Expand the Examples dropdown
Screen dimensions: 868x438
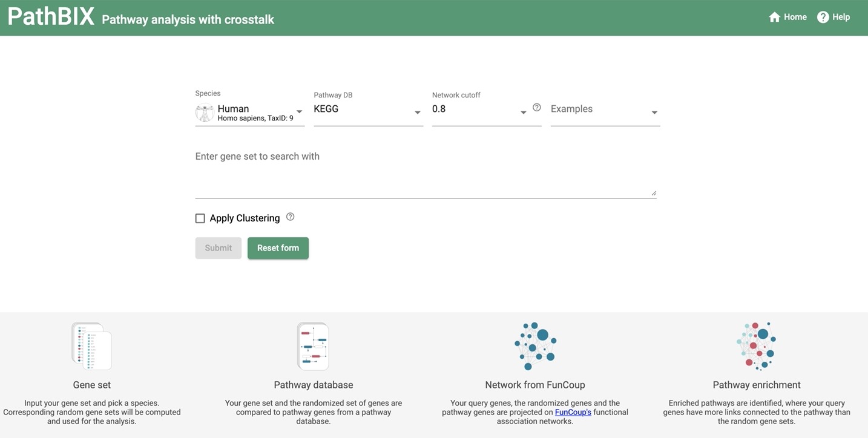pos(605,113)
